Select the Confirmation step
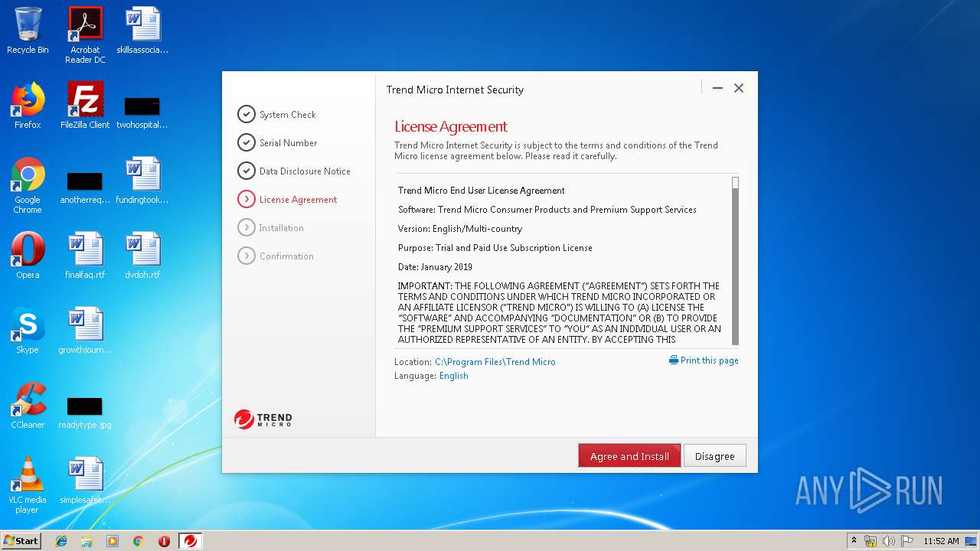 pyautogui.click(x=276, y=256)
